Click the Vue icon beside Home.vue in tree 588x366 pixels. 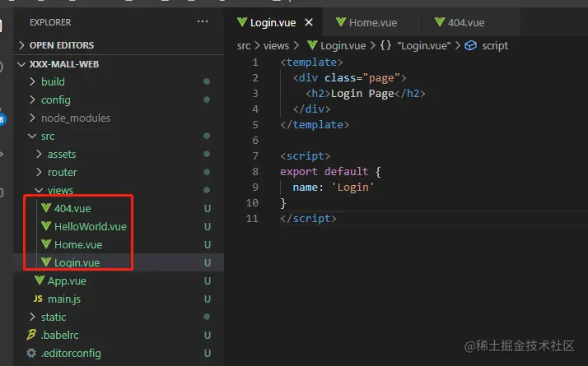click(x=46, y=244)
